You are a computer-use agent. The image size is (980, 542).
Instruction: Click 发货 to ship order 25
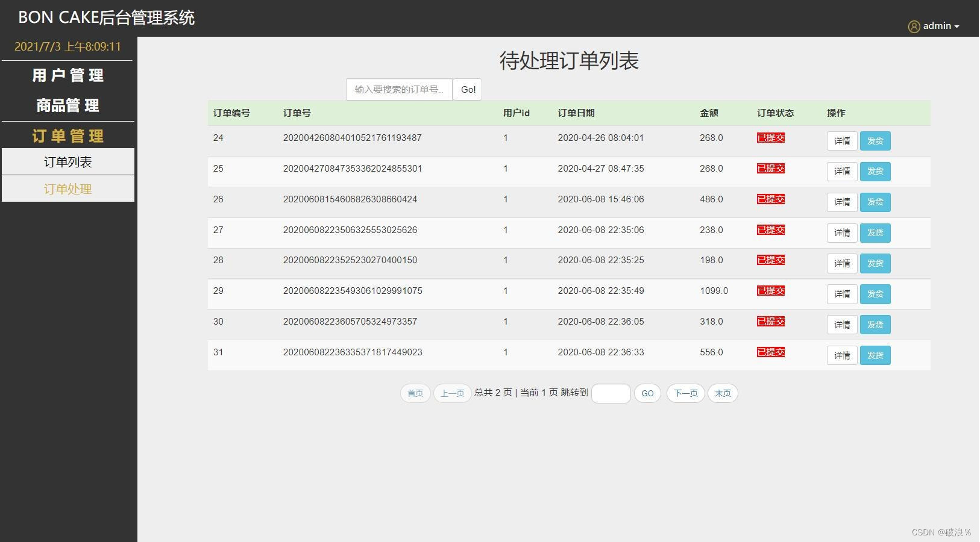coord(876,171)
